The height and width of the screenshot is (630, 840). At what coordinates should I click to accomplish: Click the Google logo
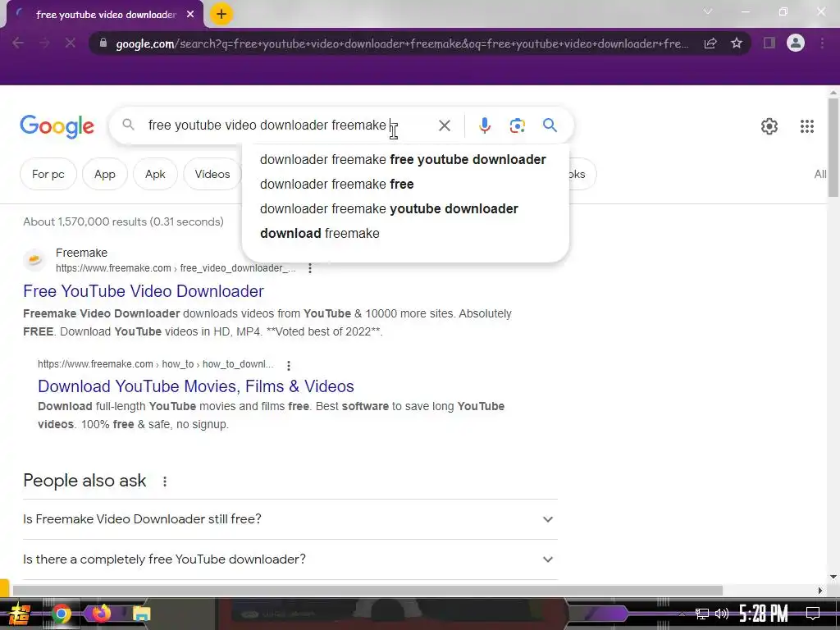pyautogui.click(x=57, y=127)
